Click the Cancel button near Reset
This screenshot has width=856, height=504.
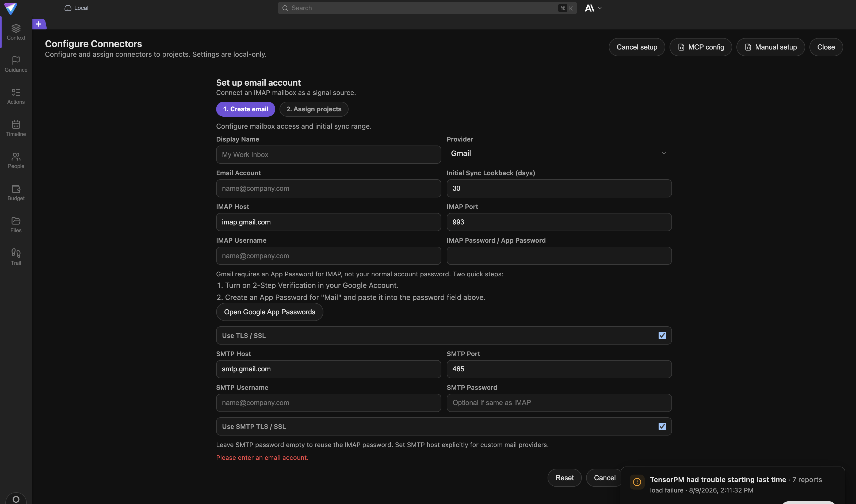click(x=604, y=478)
